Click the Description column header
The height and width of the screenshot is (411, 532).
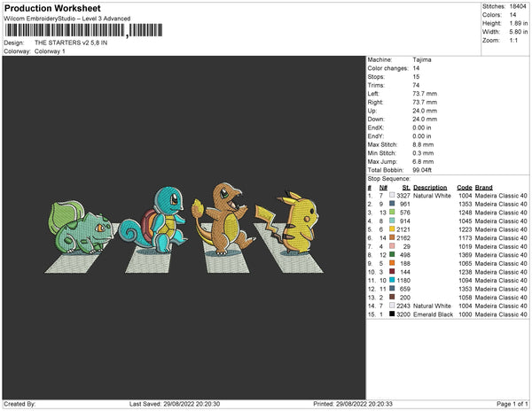tap(430, 188)
